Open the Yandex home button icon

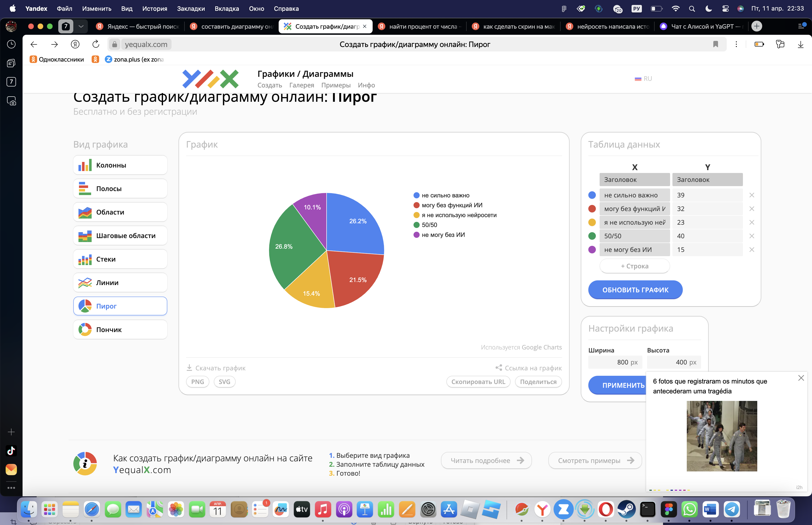pos(75,44)
